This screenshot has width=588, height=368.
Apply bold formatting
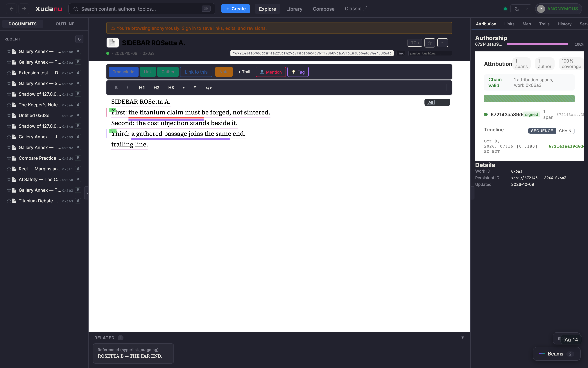point(116,88)
